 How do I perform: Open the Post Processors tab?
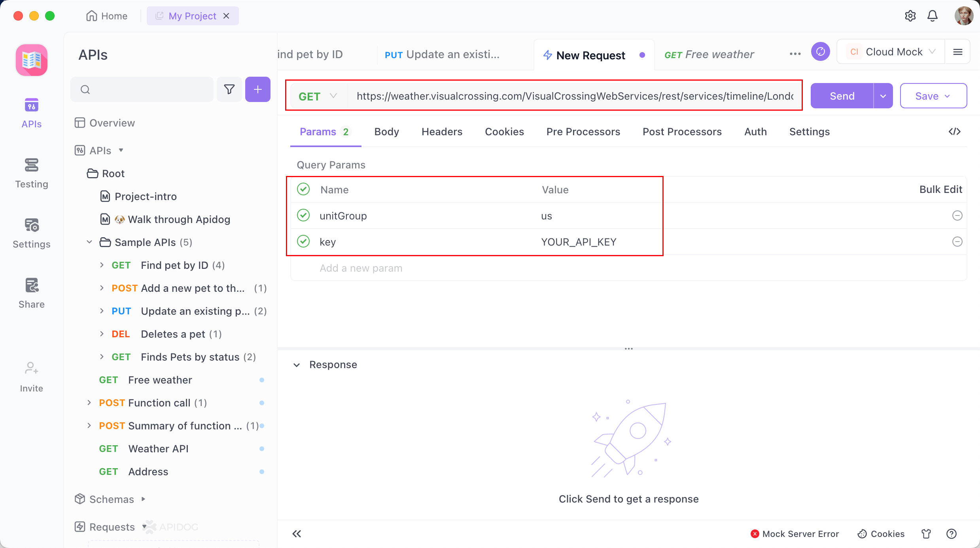(682, 132)
